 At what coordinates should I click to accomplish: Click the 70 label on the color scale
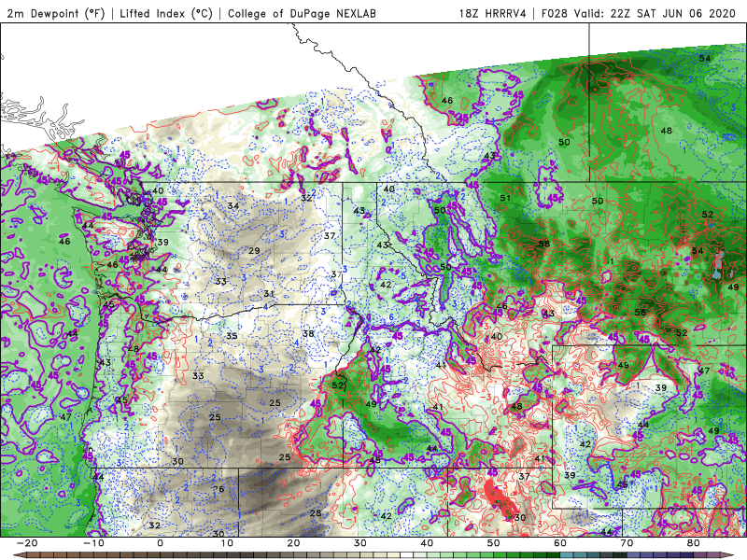627,543
